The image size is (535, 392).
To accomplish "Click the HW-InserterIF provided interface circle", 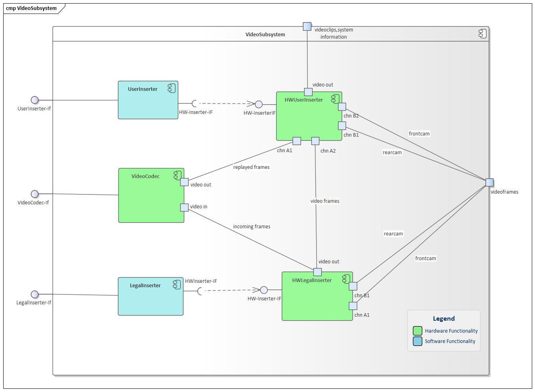I will (x=259, y=104).
